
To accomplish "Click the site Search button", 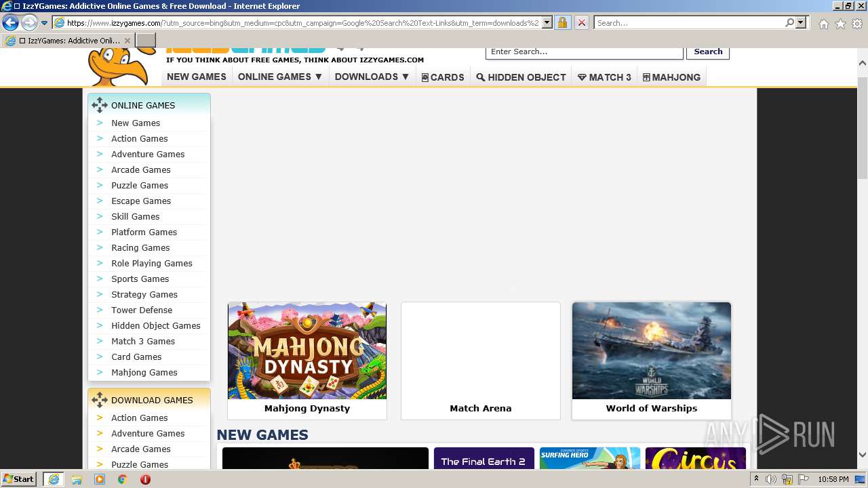I will [x=708, y=52].
